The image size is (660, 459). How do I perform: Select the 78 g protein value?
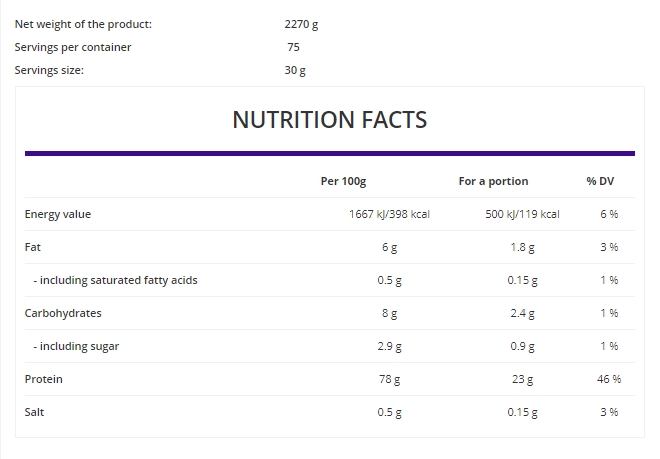click(x=390, y=379)
